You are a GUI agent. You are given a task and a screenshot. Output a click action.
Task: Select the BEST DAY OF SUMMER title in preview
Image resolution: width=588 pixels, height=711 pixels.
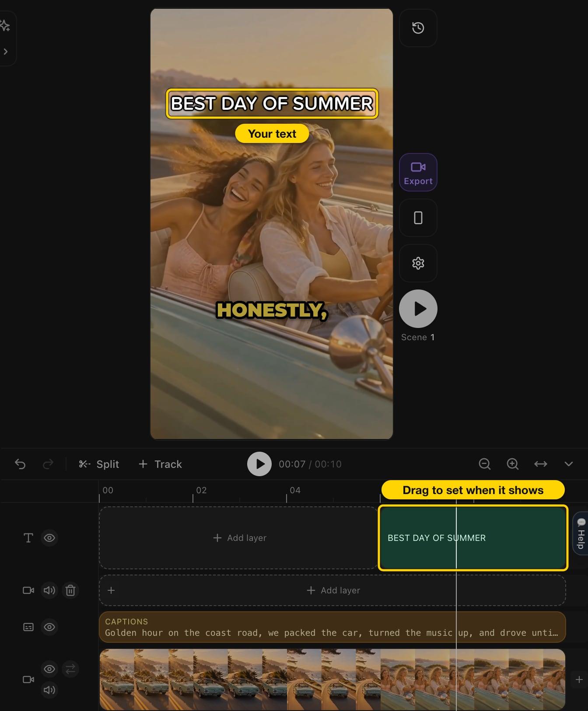[272, 104]
